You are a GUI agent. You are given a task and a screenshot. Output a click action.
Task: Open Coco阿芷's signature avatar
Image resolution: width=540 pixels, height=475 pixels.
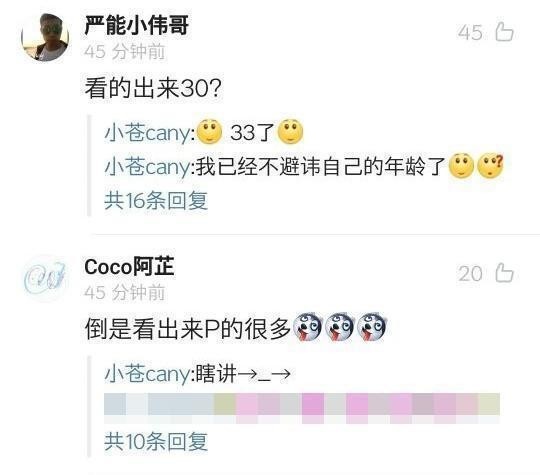click(45, 278)
